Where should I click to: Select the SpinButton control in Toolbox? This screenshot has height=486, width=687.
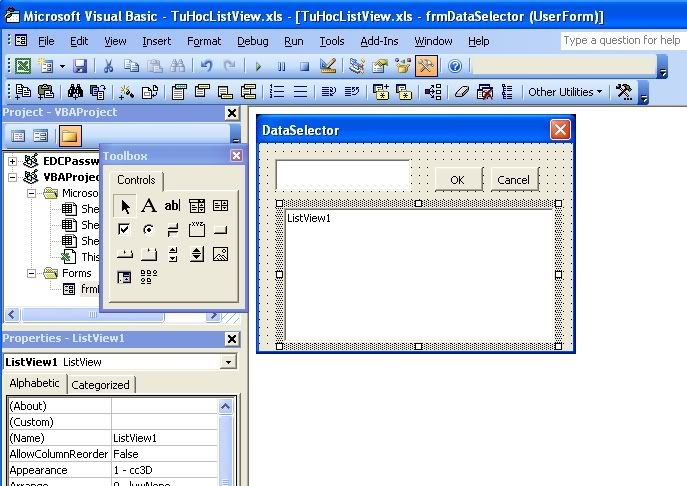click(196, 254)
